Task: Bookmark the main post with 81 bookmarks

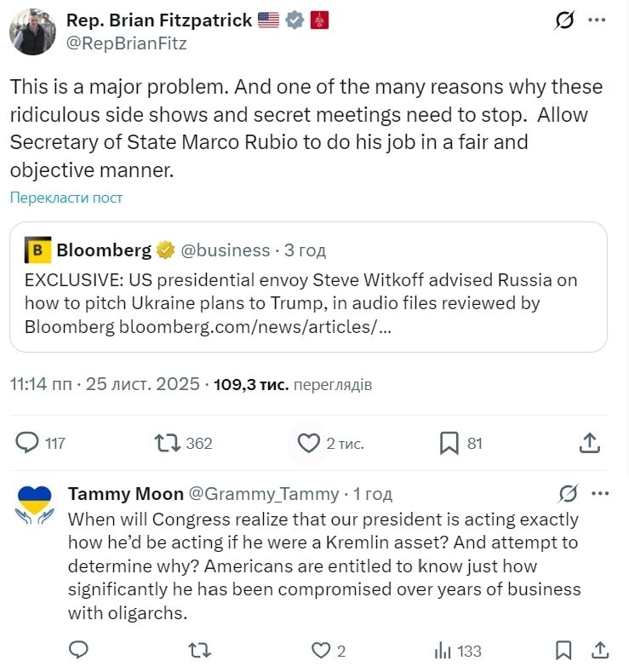Action: tap(449, 442)
